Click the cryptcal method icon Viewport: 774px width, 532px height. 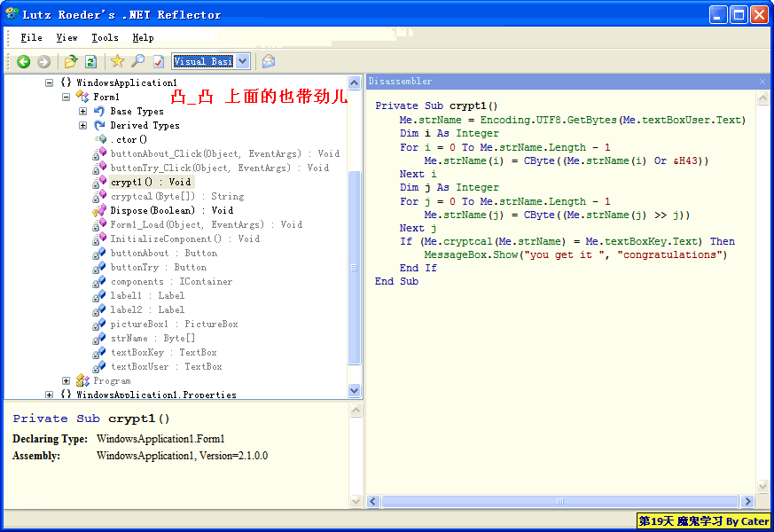coord(99,196)
